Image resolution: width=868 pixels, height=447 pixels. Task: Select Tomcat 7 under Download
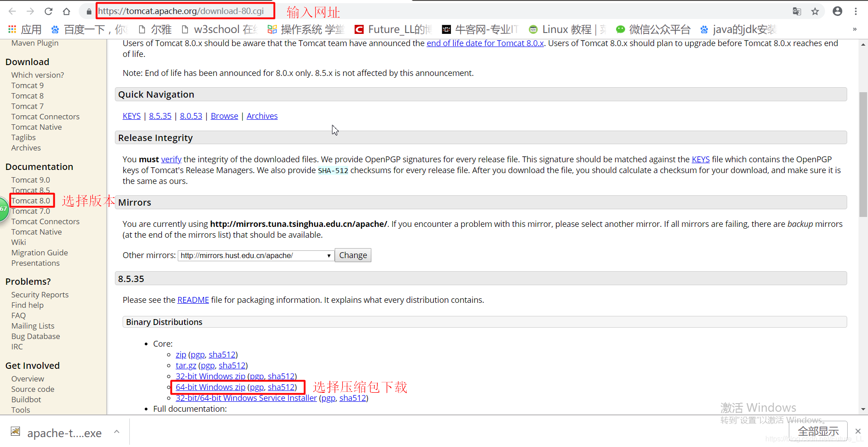coord(28,106)
